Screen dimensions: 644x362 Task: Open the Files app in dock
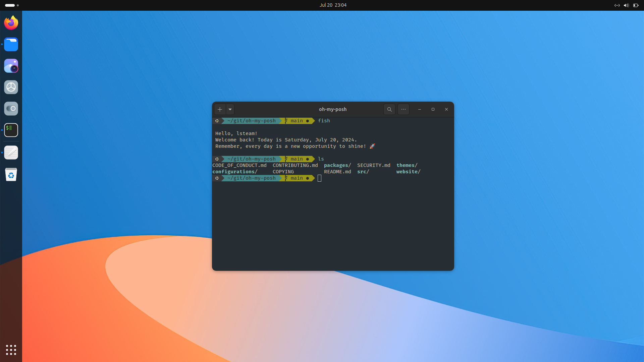click(11, 44)
